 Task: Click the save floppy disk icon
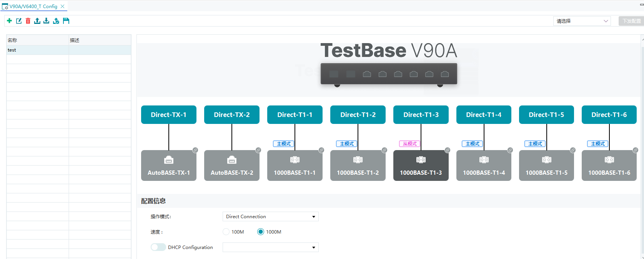66,21
